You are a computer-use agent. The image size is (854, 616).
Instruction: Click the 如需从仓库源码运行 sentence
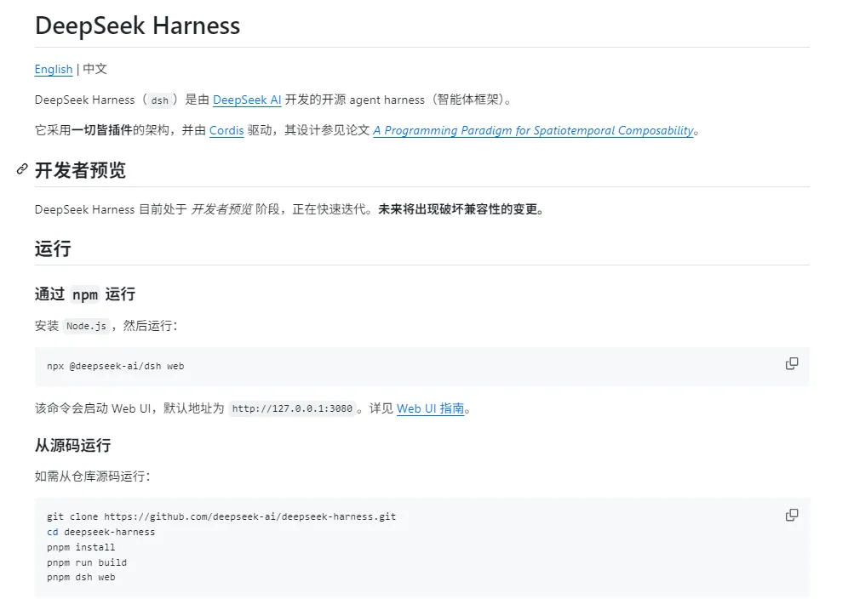pyautogui.click(x=93, y=476)
